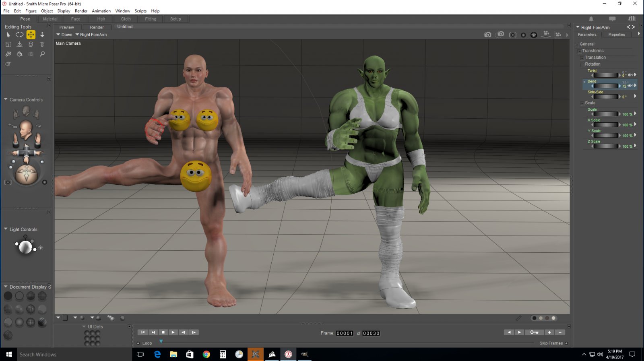This screenshot has height=361, width=644.
Task: Select the highlighted Translate/Pull tool
Action: tap(31, 35)
